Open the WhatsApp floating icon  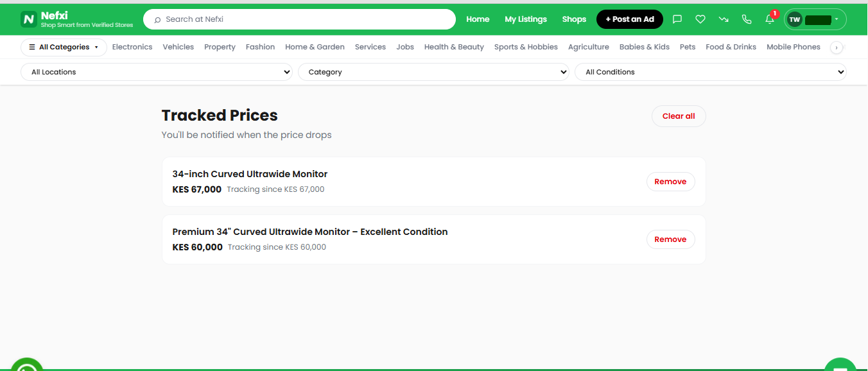(x=27, y=365)
